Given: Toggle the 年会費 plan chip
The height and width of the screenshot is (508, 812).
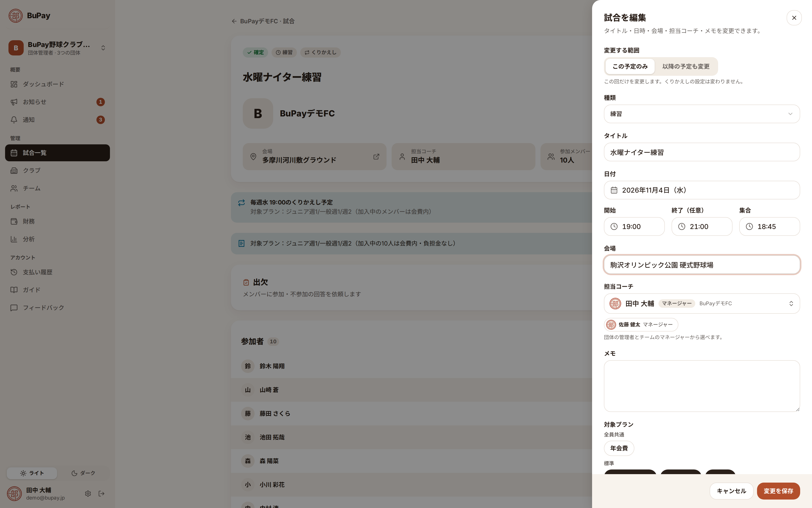Looking at the screenshot, I should (x=619, y=448).
